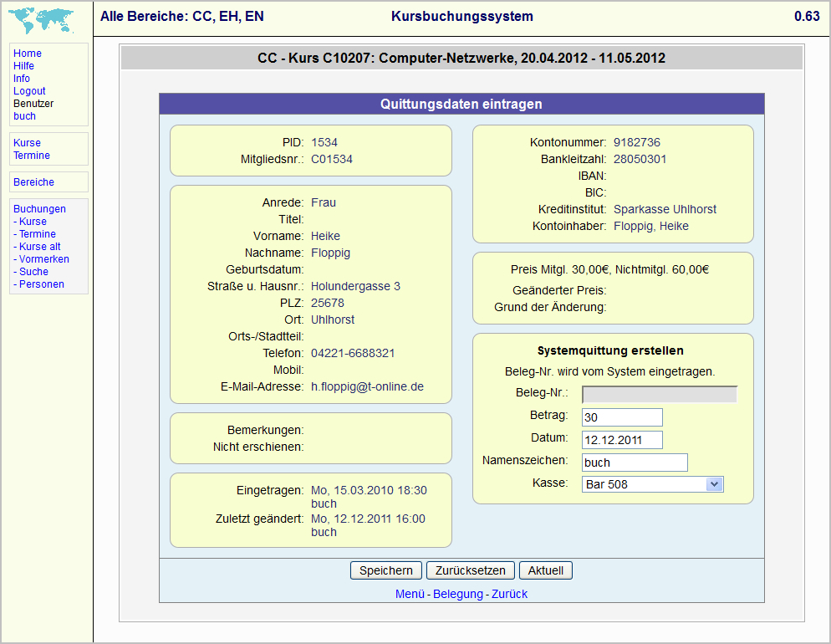This screenshot has height=644, width=831.
Task: Click the bank name Sparkasse Uhlhorst
Action: pyautogui.click(x=665, y=209)
